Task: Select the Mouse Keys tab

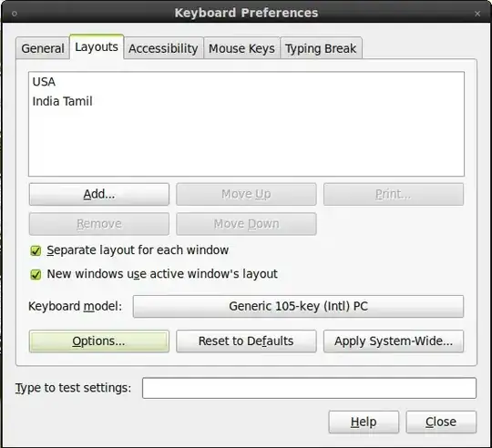Action: pos(241,48)
